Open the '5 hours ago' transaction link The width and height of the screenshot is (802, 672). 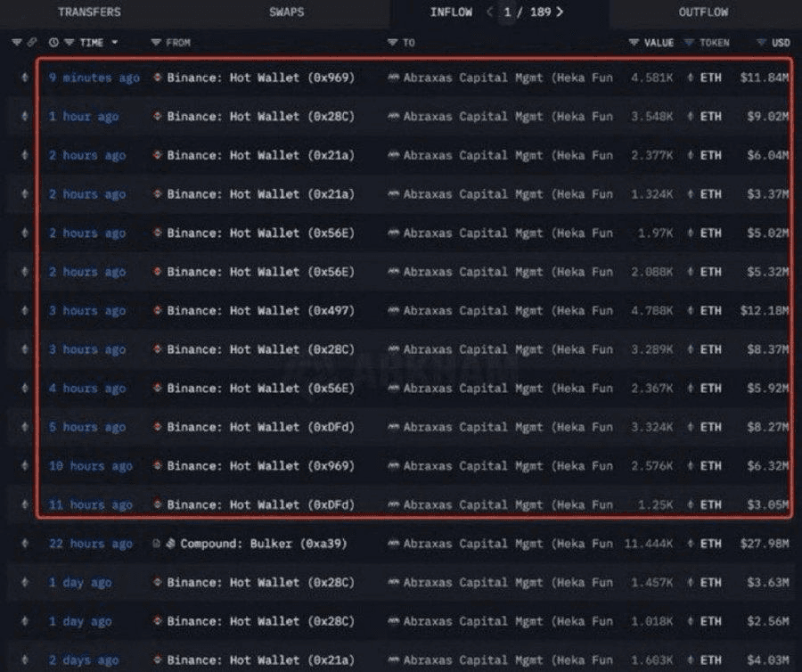click(87, 427)
